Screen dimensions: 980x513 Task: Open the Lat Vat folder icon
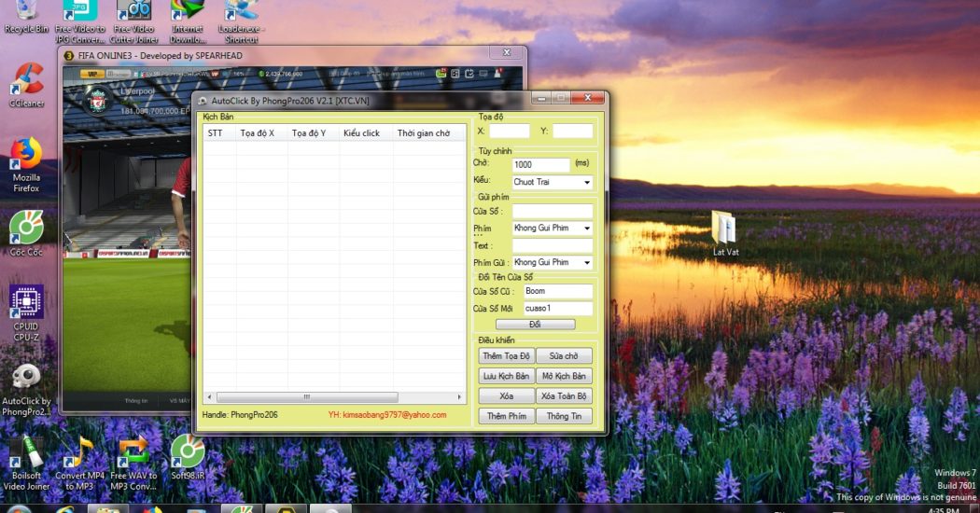tap(725, 233)
